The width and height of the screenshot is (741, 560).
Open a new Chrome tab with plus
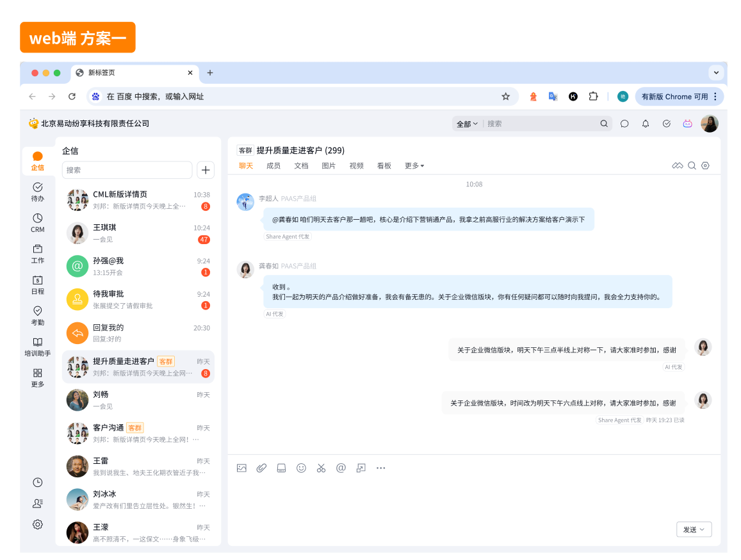[x=210, y=73]
